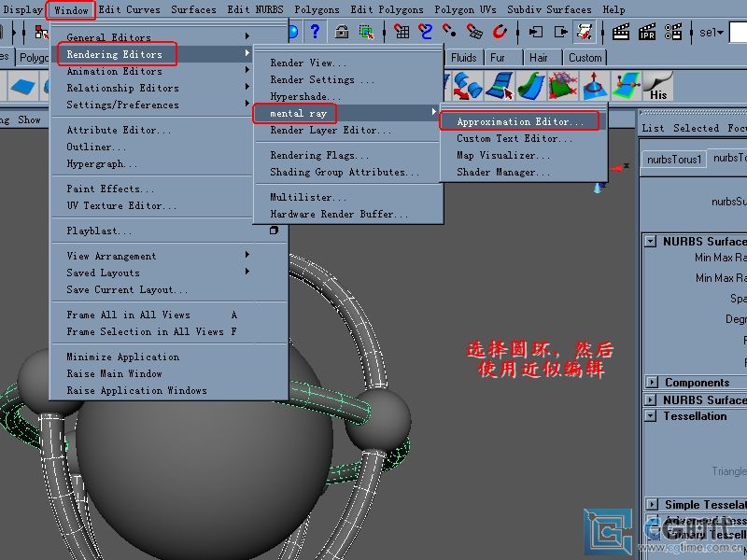Expand the Simple Tessellation section
747x560 pixels.
(652, 504)
